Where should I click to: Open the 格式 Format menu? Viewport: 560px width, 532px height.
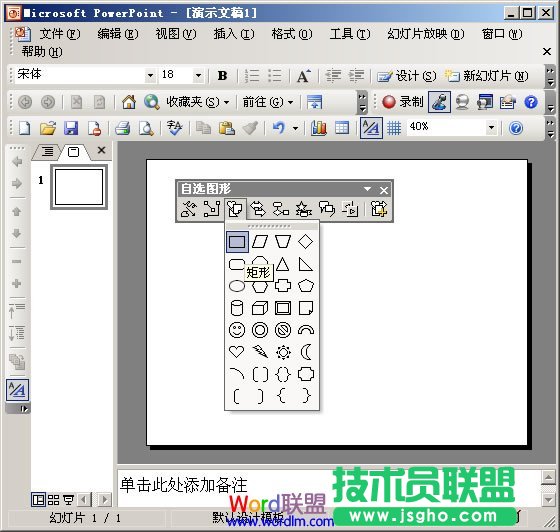coord(292,34)
